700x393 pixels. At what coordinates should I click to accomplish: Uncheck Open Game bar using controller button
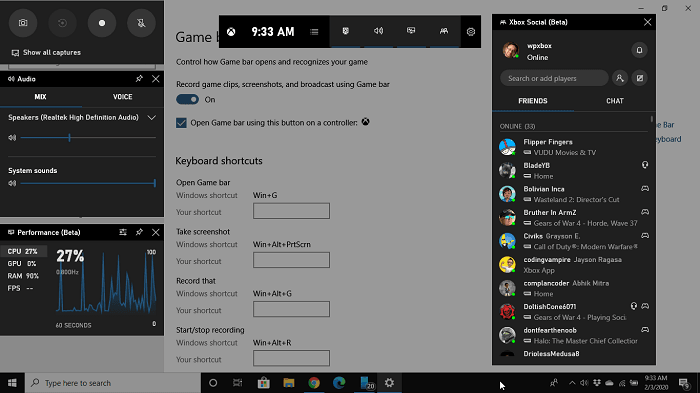[x=181, y=123]
